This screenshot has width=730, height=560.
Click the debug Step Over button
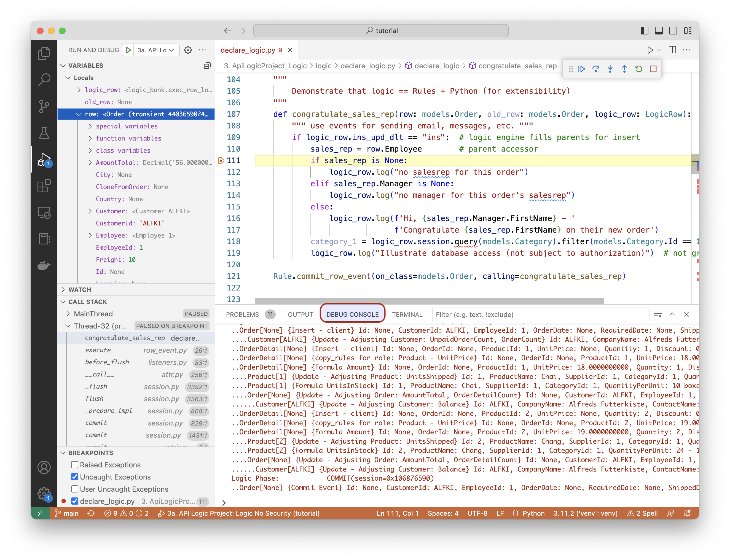[x=596, y=69]
